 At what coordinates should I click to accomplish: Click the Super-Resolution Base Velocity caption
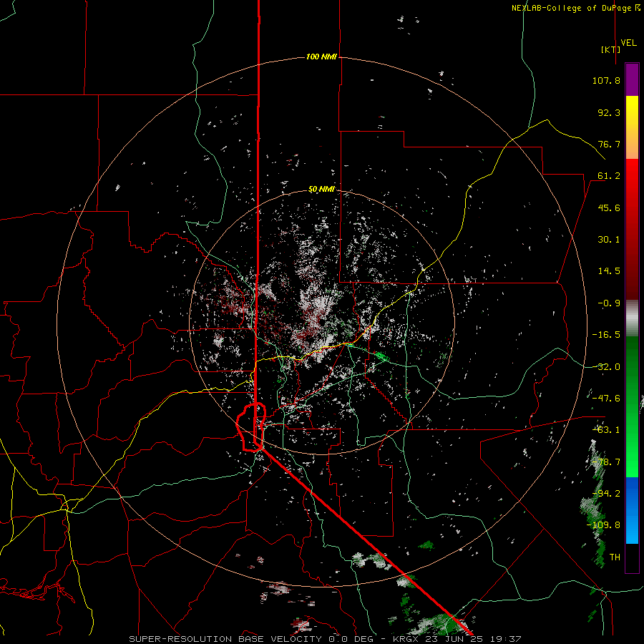click(x=326, y=639)
